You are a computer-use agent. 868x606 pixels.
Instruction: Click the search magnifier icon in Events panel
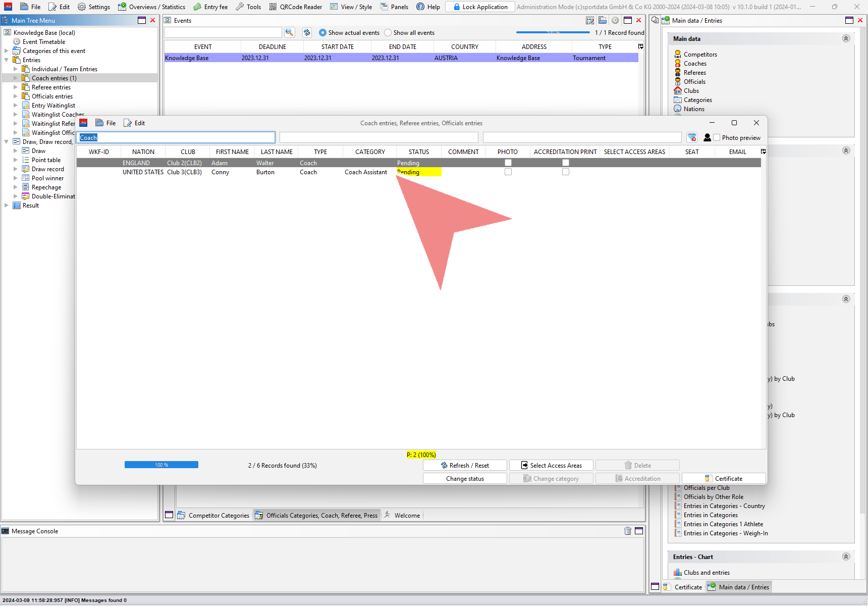(289, 32)
